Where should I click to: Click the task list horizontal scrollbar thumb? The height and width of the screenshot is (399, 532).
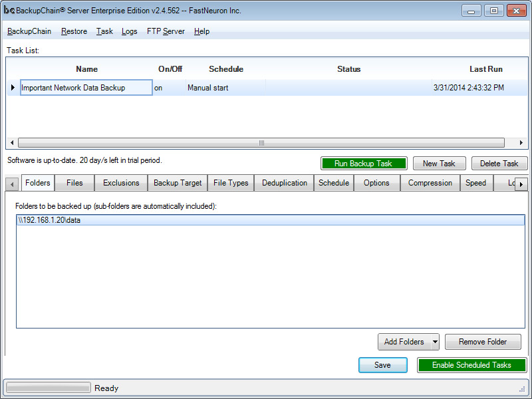pyautogui.click(x=261, y=142)
